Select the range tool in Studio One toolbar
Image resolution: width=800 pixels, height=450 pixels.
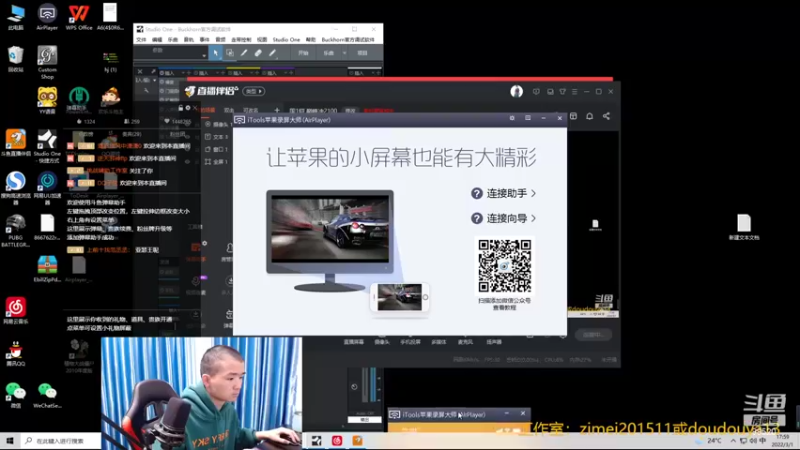pos(230,53)
